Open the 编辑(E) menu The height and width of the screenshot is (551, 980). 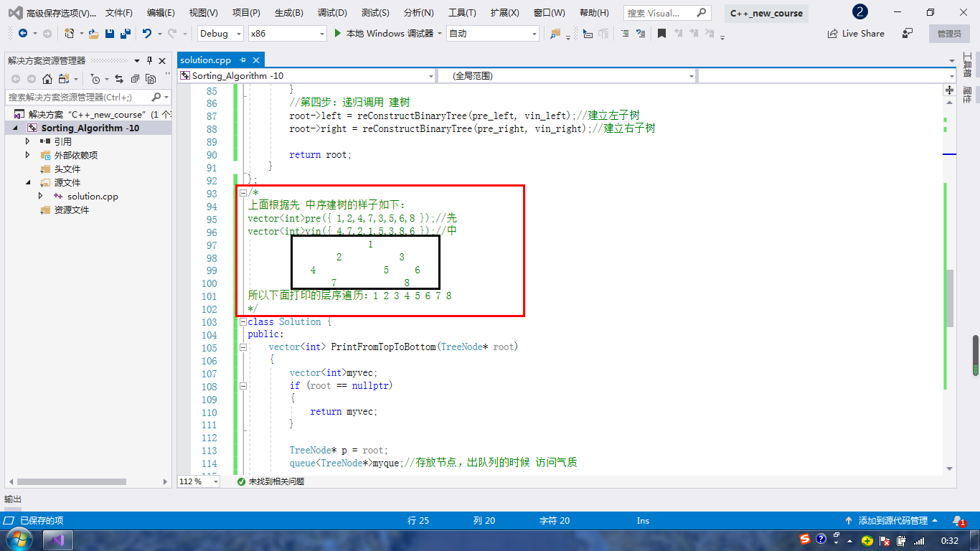[x=161, y=13]
